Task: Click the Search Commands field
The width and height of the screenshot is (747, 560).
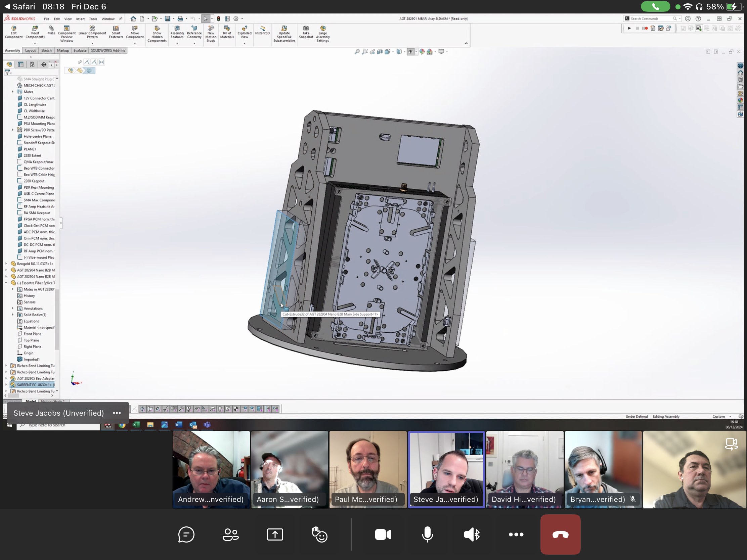Action: pyautogui.click(x=651, y=18)
